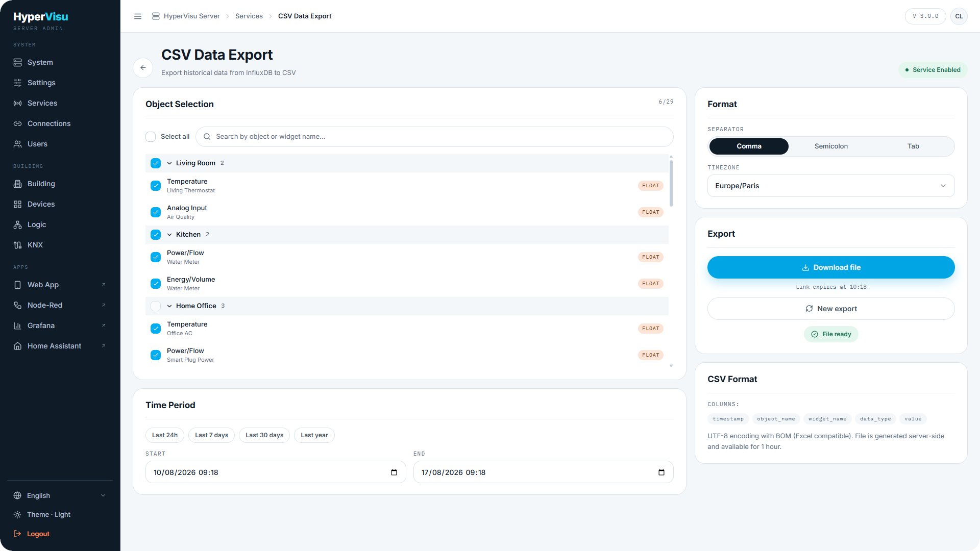The height and width of the screenshot is (551, 980).
Task: Open the System sidebar icon
Action: [x=17, y=62]
